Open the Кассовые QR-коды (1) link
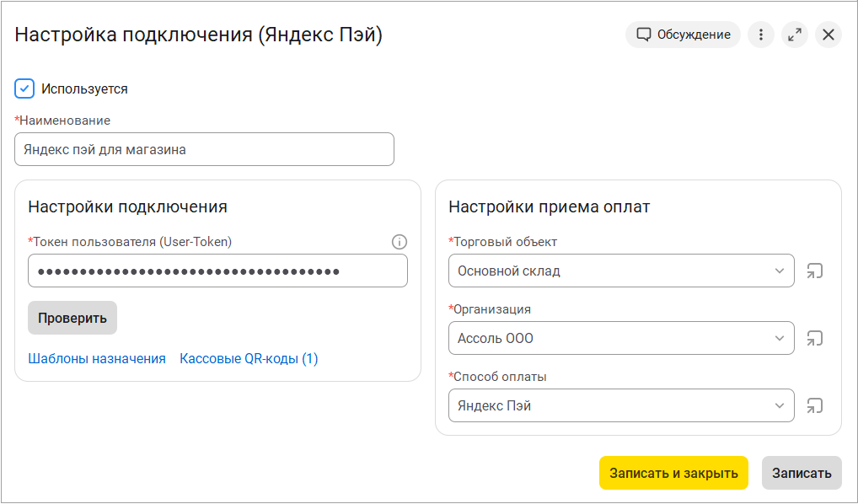 click(249, 359)
